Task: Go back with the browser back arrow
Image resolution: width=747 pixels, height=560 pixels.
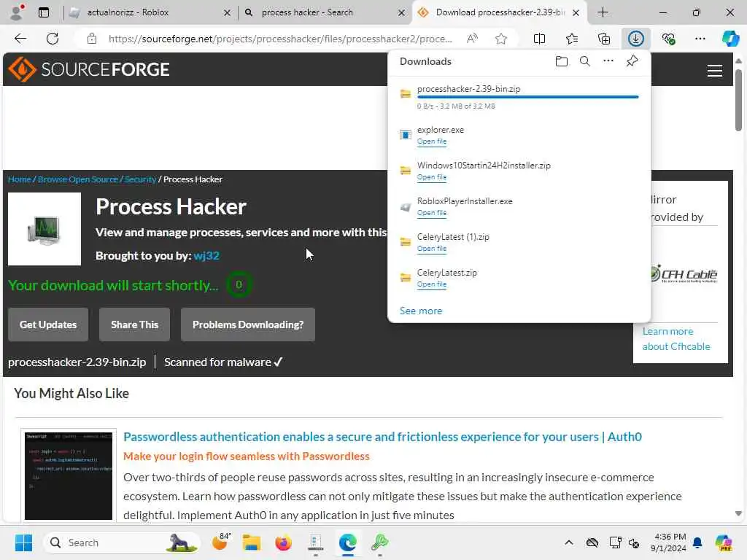Action: pyautogui.click(x=20, y=39)
